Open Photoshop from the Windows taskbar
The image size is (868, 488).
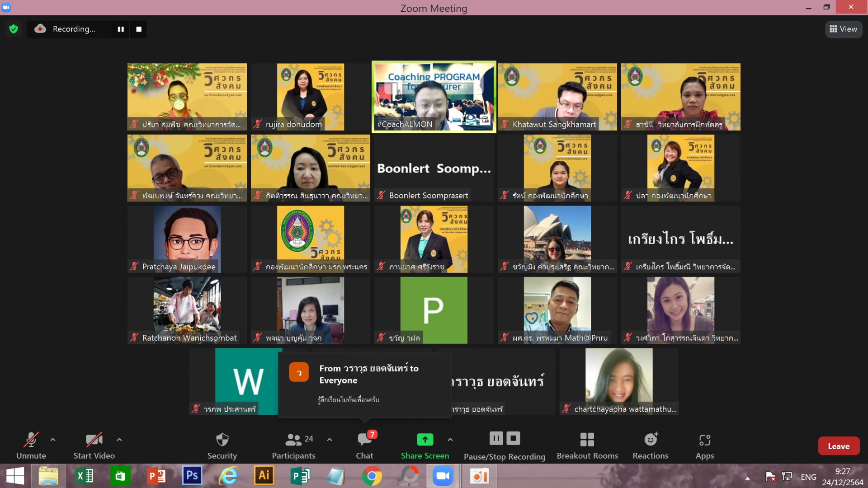point(192,476)
